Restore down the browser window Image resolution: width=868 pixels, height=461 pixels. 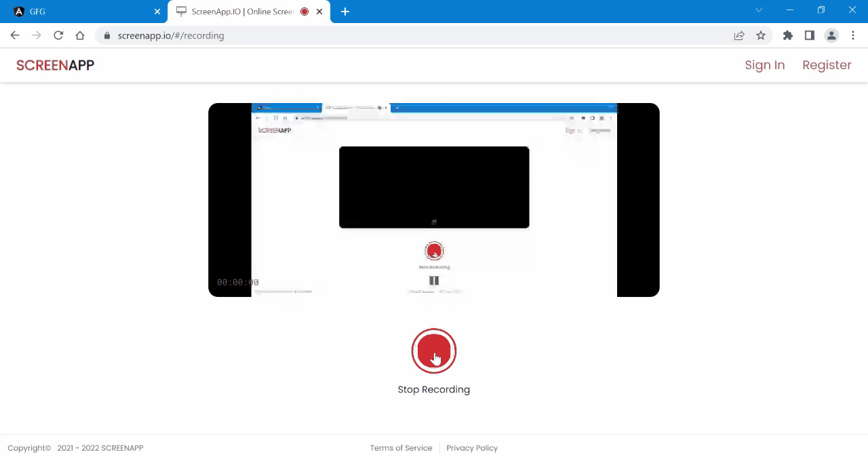821,10
